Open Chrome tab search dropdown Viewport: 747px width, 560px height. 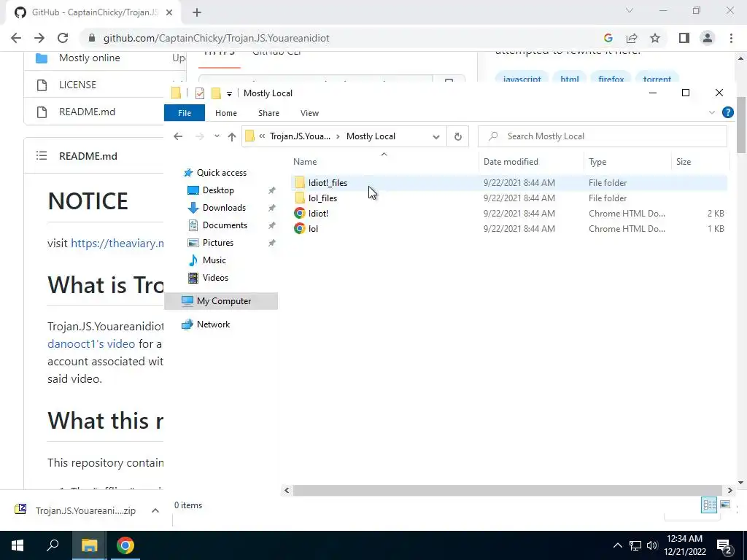click(x=630, y=10)
